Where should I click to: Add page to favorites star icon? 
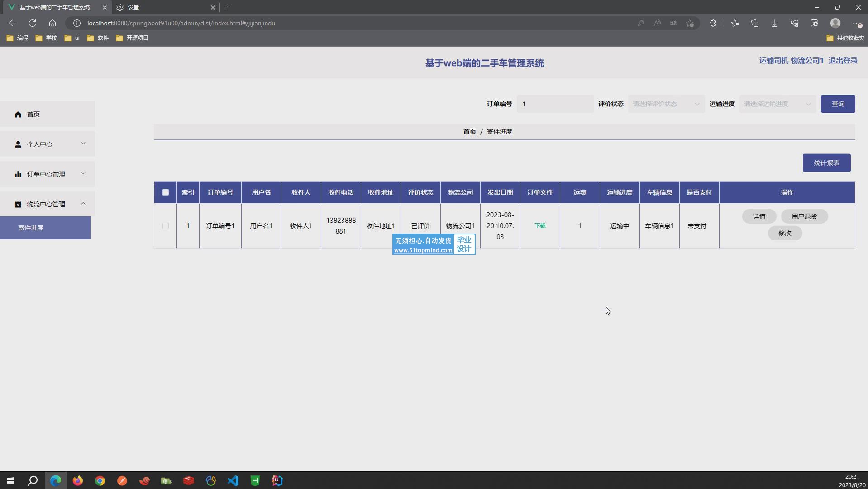690,23
